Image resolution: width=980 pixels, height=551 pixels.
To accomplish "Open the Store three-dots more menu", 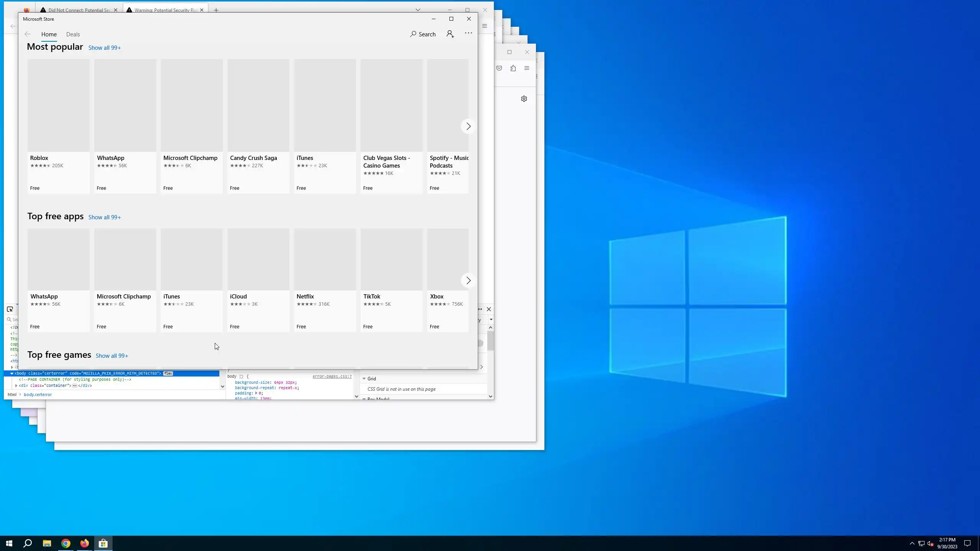I will click(x=468, y=33).
